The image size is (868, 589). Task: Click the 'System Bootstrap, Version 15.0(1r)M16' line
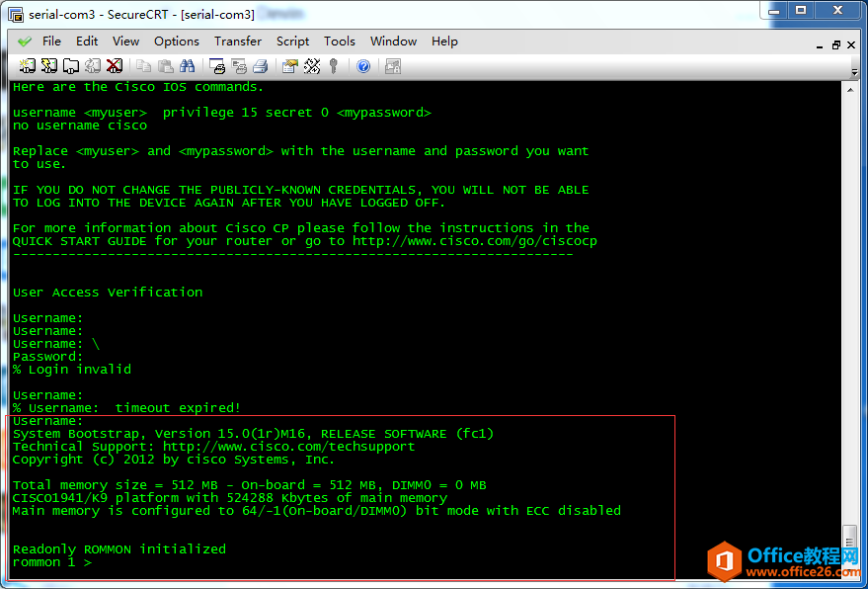coord(253,434)
